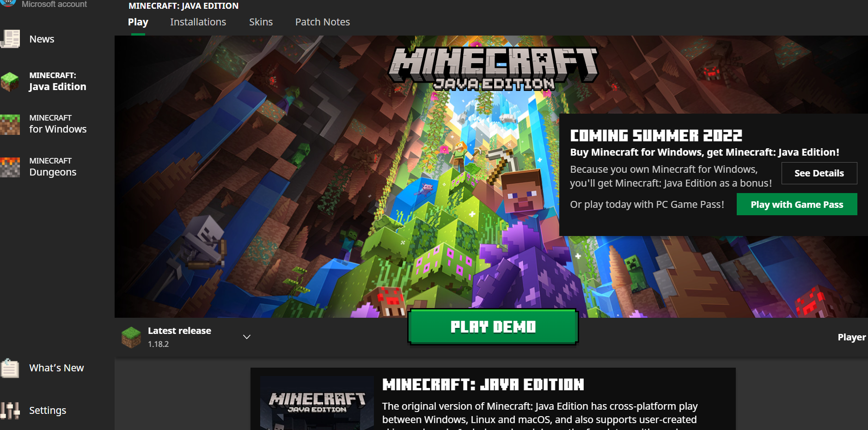The image size is (868, 430).
Task: Click the 1.18.2 version number
Action: pyautogui.click(x=158, y=344)
